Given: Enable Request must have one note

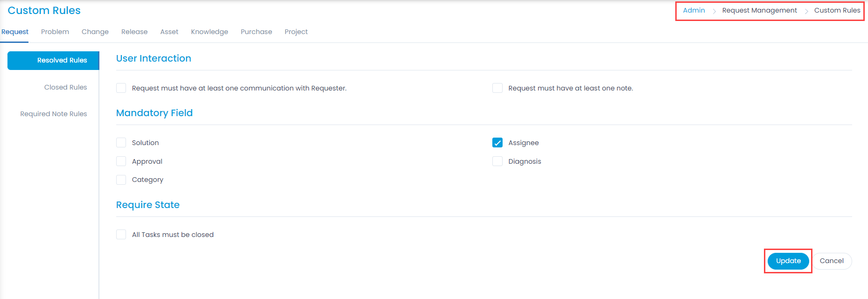Looking at the screenshot, I should pyautogui.click(x=497, y=88).
